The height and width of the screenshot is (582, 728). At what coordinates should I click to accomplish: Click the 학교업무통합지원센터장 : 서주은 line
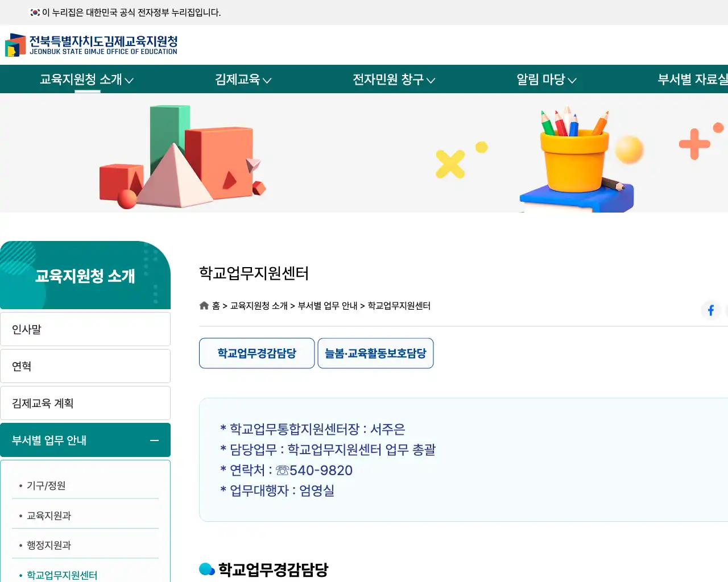[313, 429]
